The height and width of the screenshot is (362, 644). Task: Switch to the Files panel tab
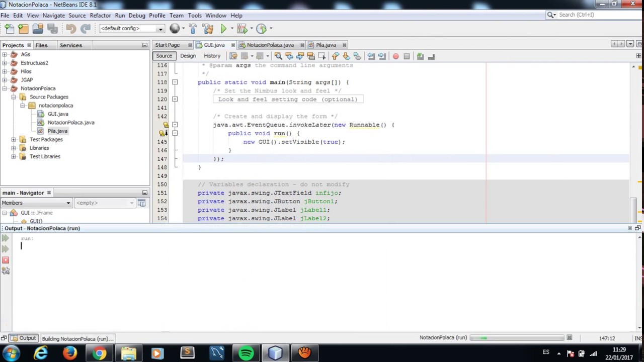coord(41,45)
